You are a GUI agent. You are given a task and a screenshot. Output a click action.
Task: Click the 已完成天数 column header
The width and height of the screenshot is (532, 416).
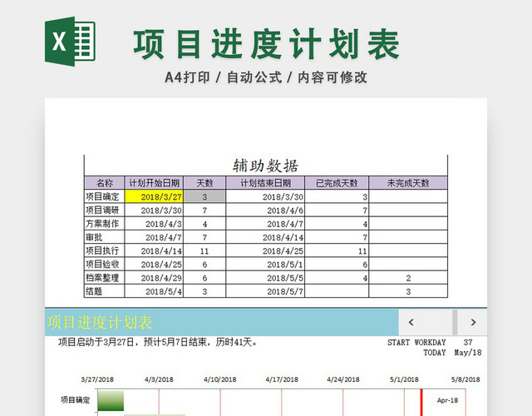(337, 183)
